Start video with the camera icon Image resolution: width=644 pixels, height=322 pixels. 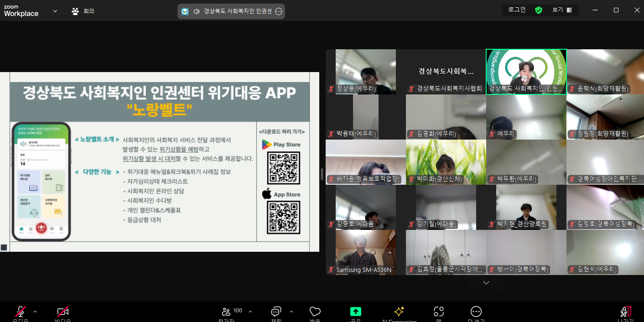click(63, 312)
